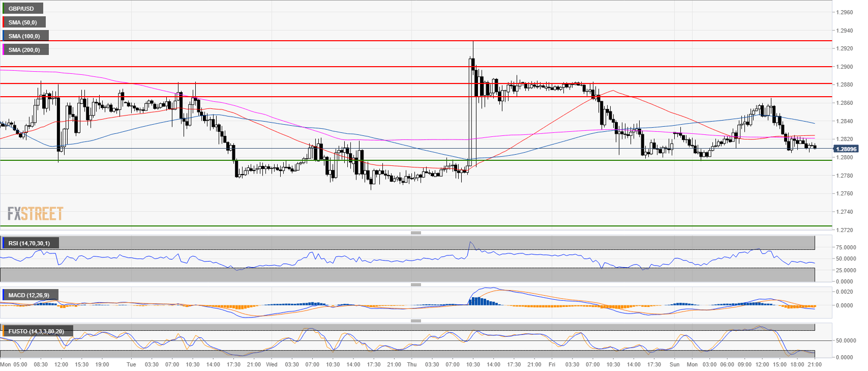
Task: Click the Sun label on the time axis
Action: [x=674, y=364]
